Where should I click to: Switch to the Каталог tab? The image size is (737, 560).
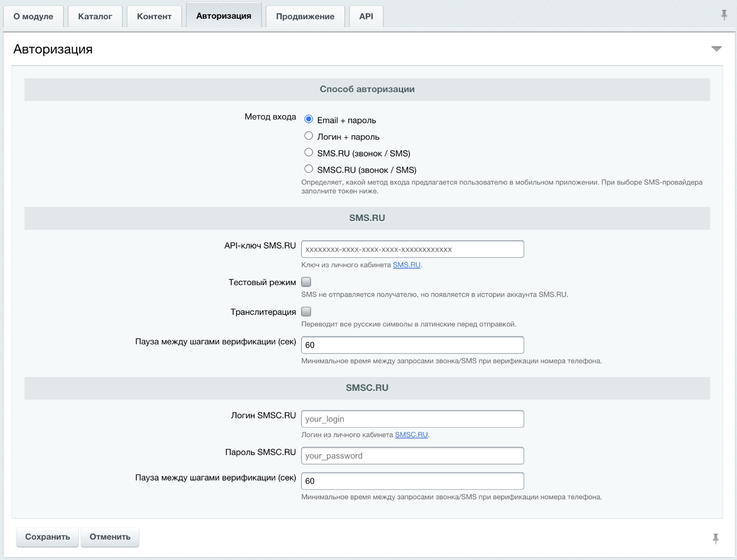[x=95, y=16]
